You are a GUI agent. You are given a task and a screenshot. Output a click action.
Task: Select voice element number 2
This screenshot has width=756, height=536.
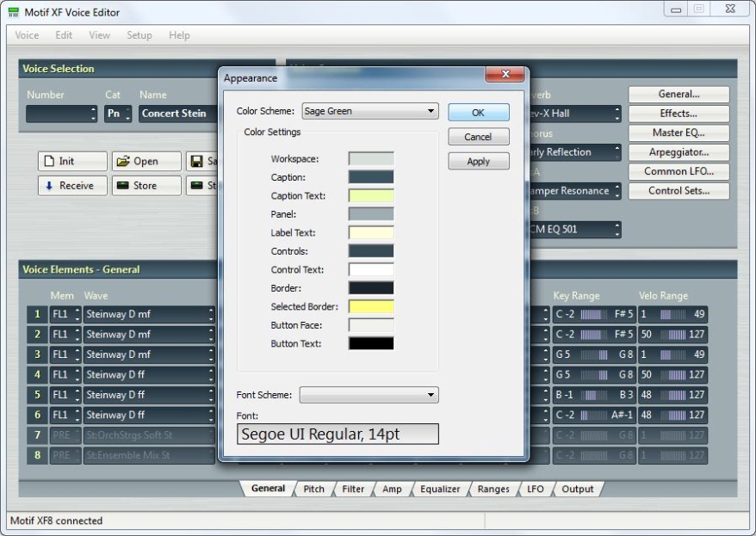(37, 334)
